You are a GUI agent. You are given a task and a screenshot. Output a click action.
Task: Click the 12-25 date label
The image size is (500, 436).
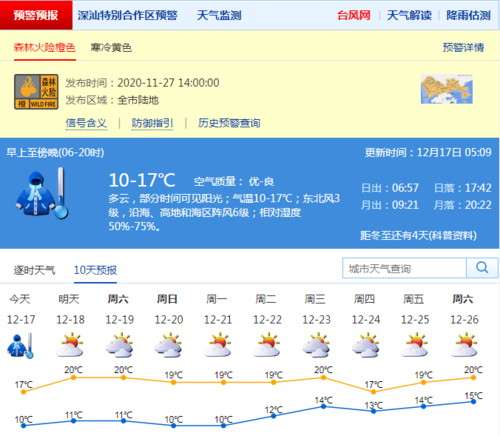tap(415, 320)
